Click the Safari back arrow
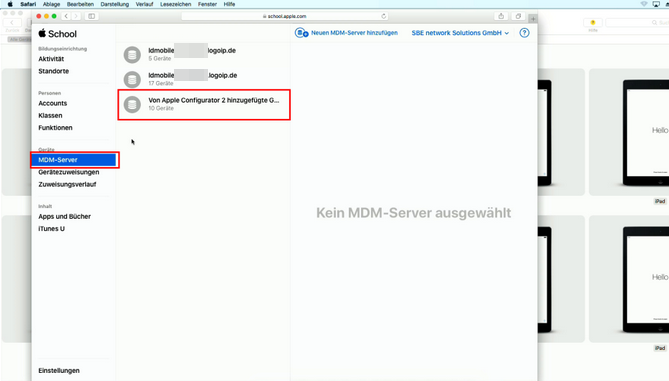Screen dimensions: 669x381 tap(66, 16)
